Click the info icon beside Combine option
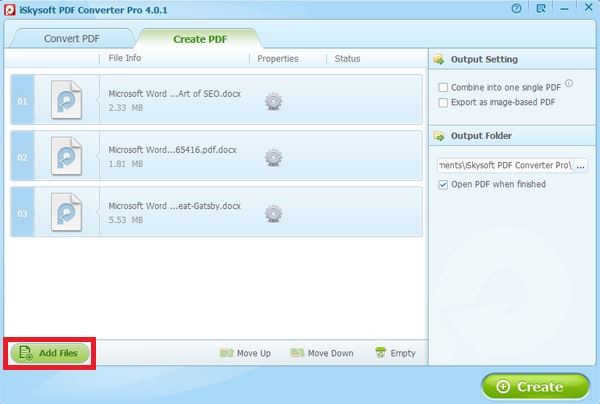600x404 pixels. coord(569,83)
